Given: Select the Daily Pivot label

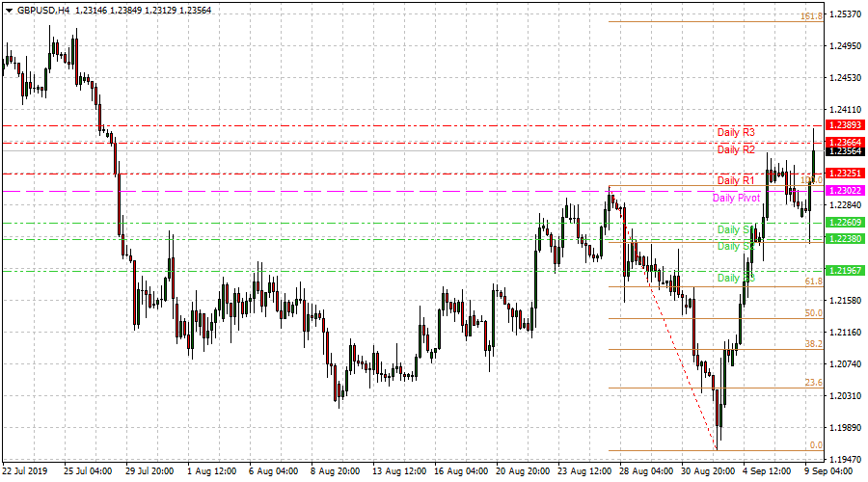Looking at the screenshot, I should click(736, 198).
